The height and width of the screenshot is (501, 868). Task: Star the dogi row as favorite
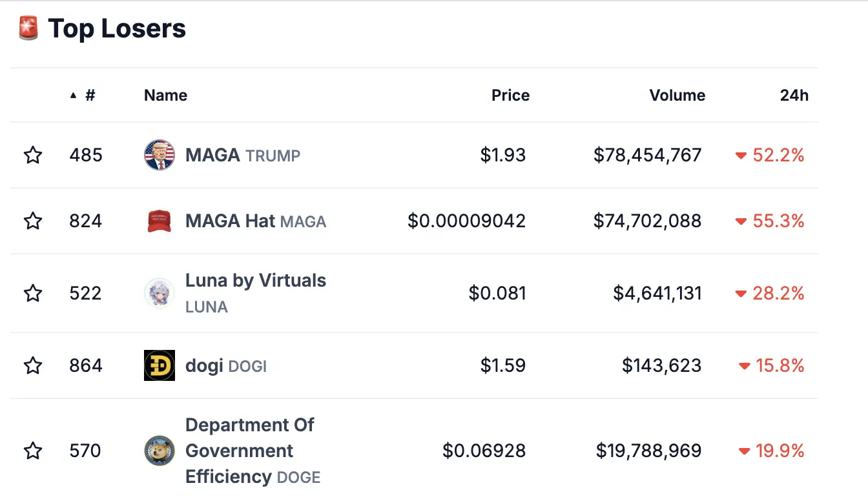[33, 365]
